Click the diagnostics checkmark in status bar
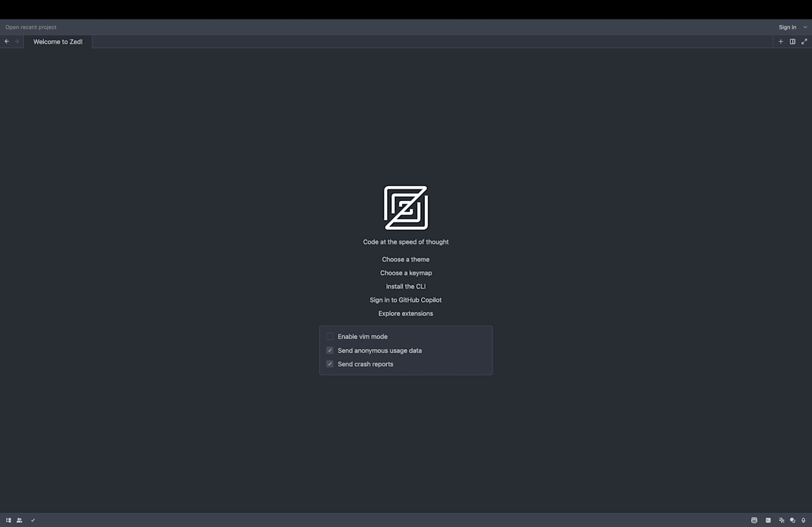The image size is (812, 527). (32, 520)
